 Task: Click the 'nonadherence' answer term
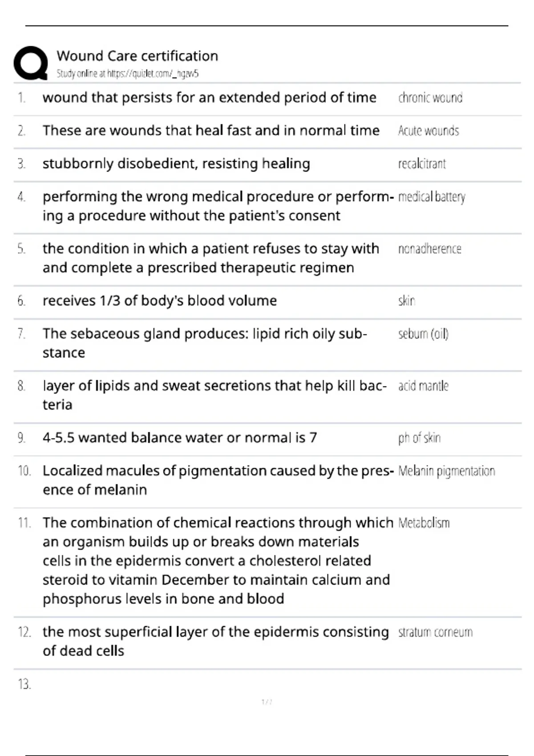click(429, 249)
